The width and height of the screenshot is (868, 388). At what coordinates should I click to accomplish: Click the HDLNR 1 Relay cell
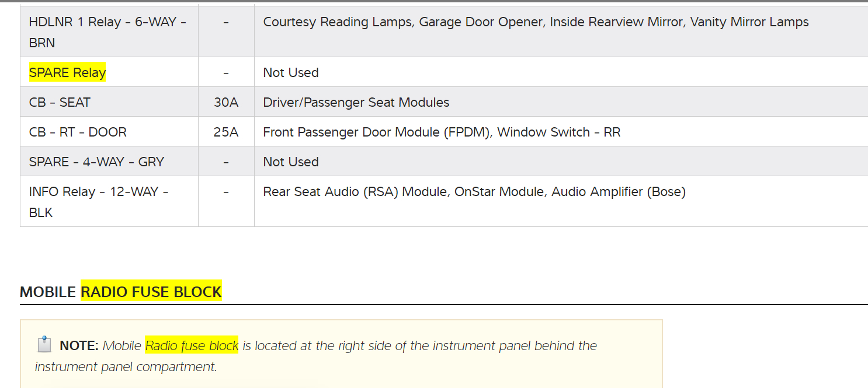tap(108, 33)
